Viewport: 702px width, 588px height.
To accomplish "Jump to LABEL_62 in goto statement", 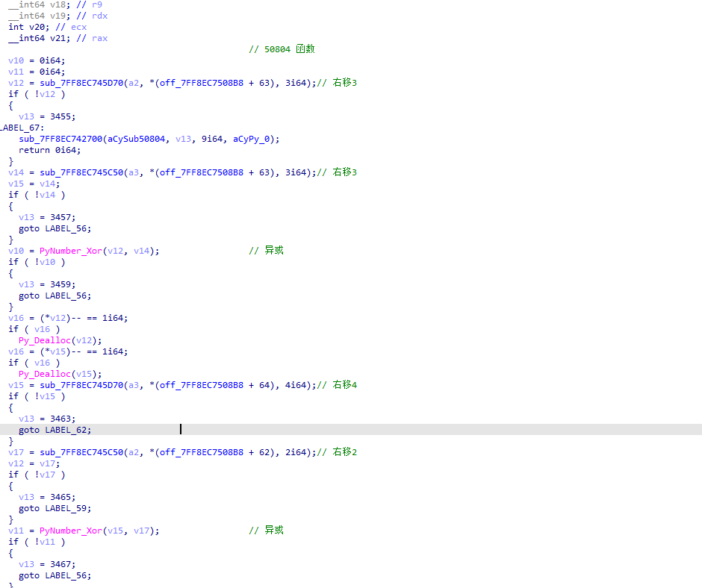I will click(x=68, y=430).
